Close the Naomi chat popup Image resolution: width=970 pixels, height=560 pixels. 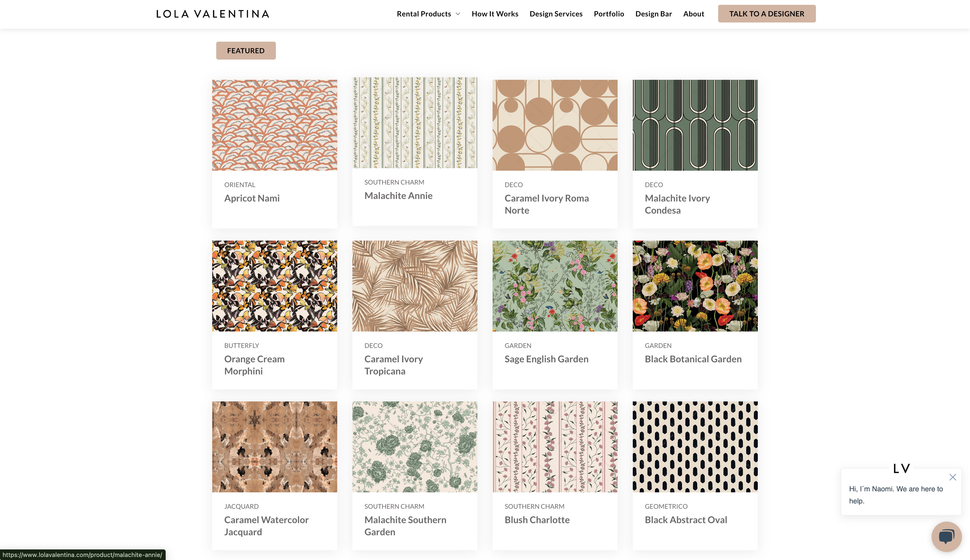tap(952, 477)
